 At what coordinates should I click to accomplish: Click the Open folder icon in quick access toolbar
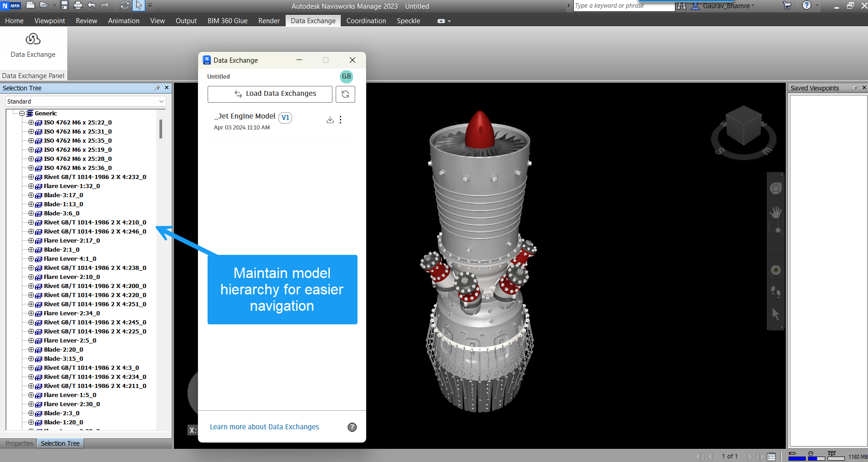coord(44,5)
